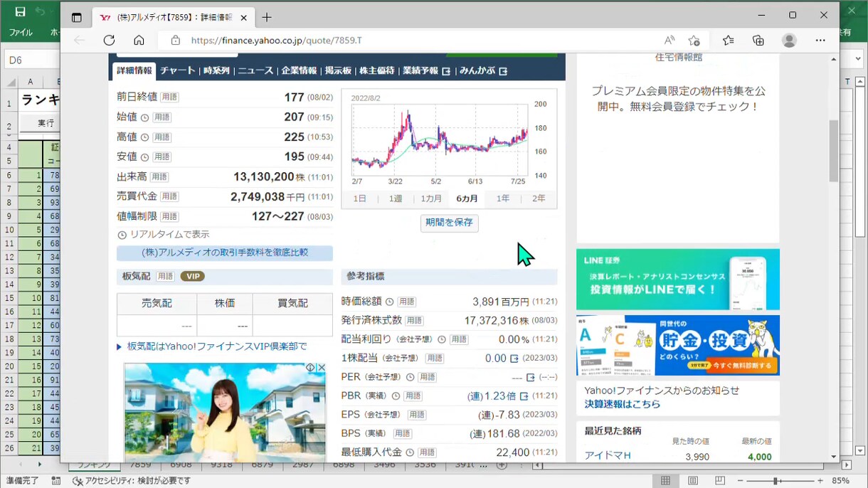Open the Edge profile avatar
The width and height of the screenshot is (868, 488).
click(x=789, y=41)
